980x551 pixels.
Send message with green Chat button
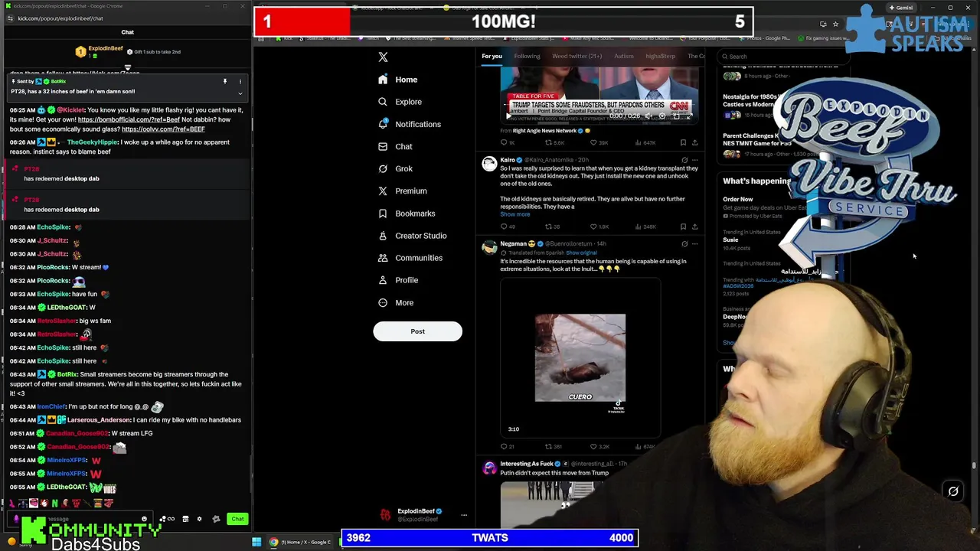(237, 519)
